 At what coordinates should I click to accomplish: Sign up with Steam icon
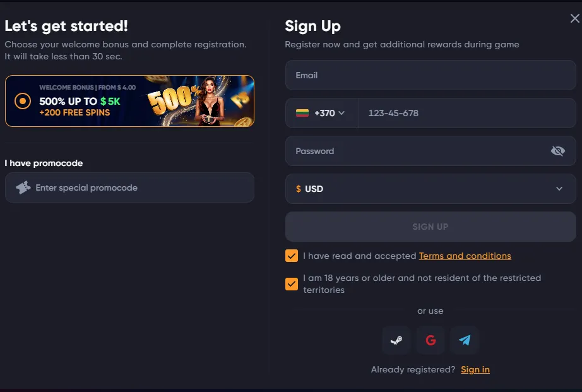[x=396, y=340]
